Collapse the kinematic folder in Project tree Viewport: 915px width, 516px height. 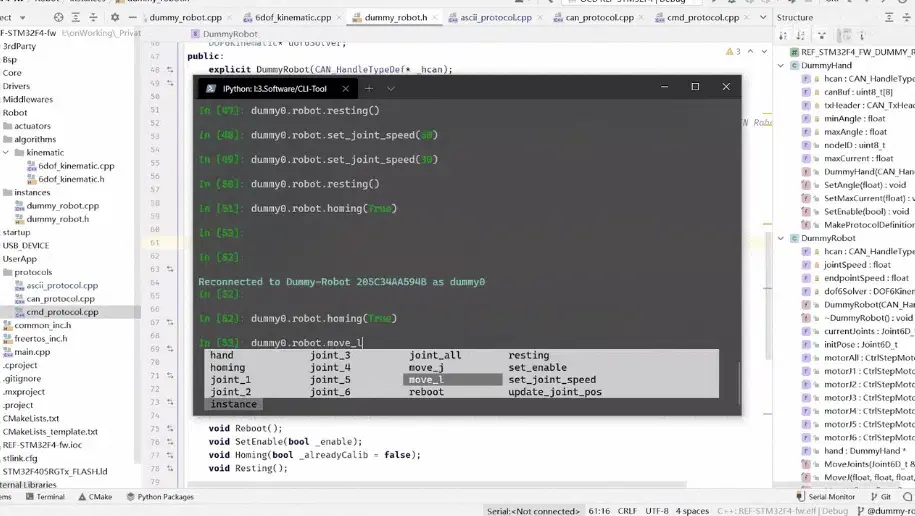click(x=6, y=152)
